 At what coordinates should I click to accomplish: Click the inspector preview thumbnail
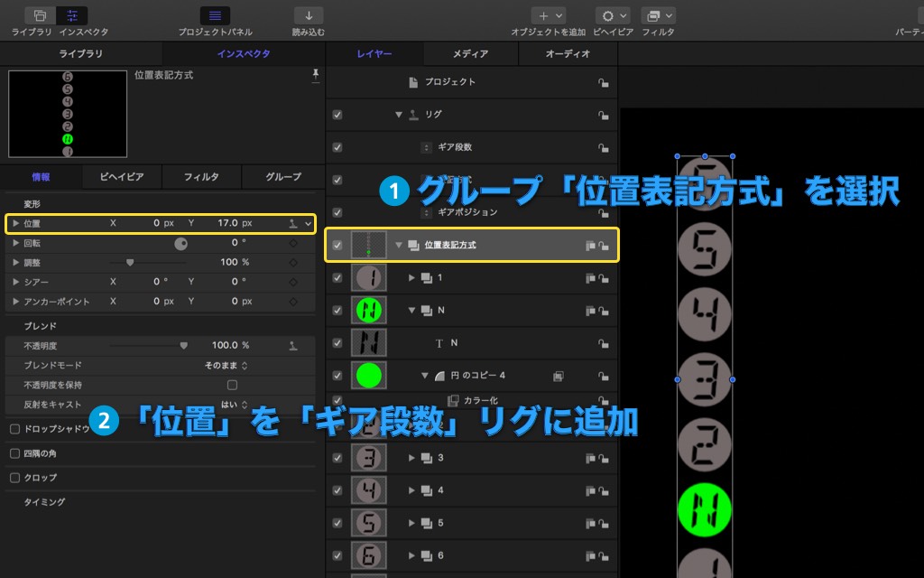[x=68, y=114]
